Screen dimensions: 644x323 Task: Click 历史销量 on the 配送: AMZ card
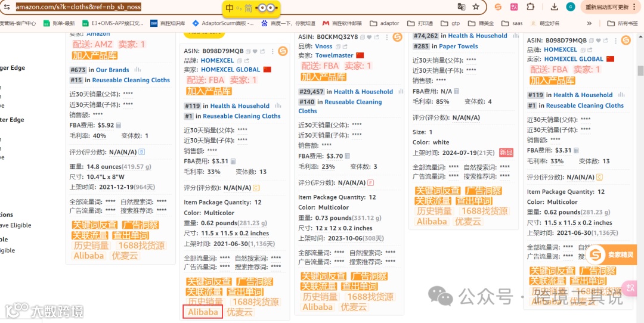click(x=91, y=246)
